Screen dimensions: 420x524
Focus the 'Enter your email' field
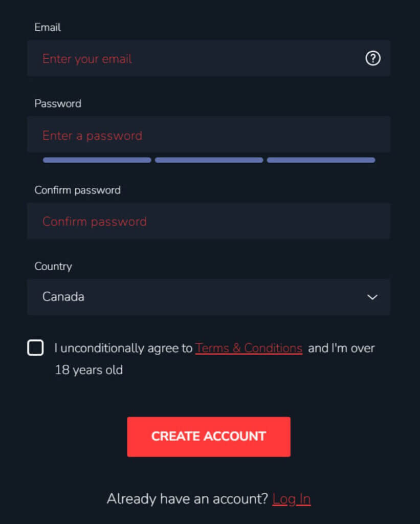(209, 58)
